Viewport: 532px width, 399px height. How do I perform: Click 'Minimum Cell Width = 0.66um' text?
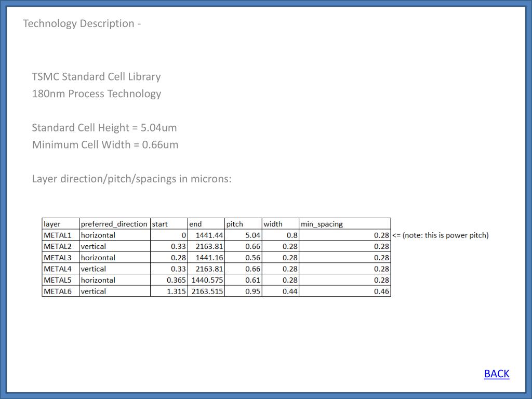point(105,144)
